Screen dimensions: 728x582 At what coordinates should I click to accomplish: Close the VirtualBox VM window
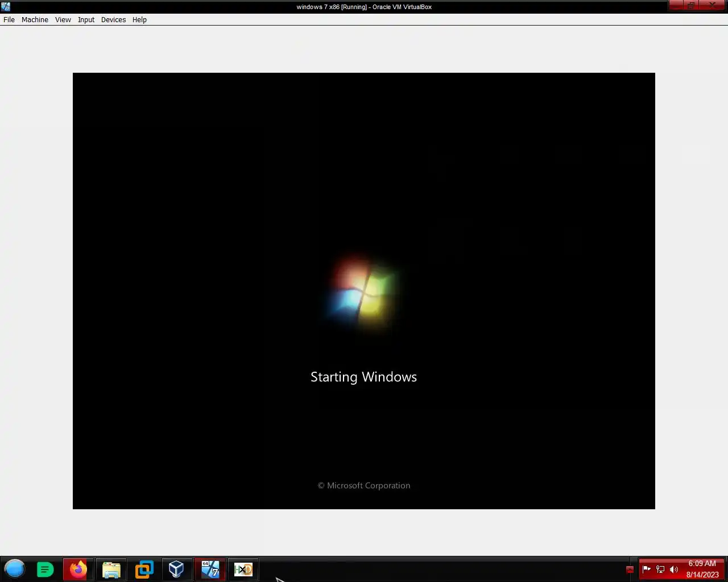coord(713,5)
